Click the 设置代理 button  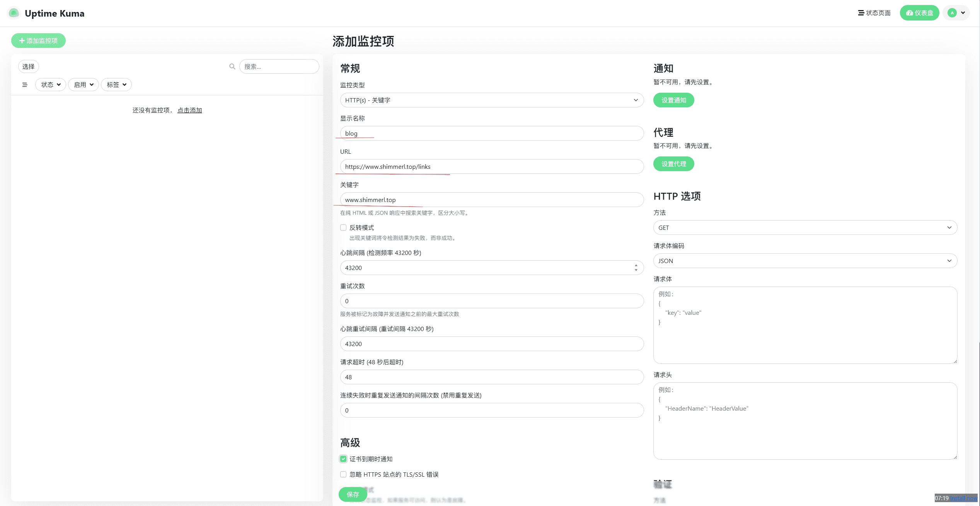click(673, 164)
